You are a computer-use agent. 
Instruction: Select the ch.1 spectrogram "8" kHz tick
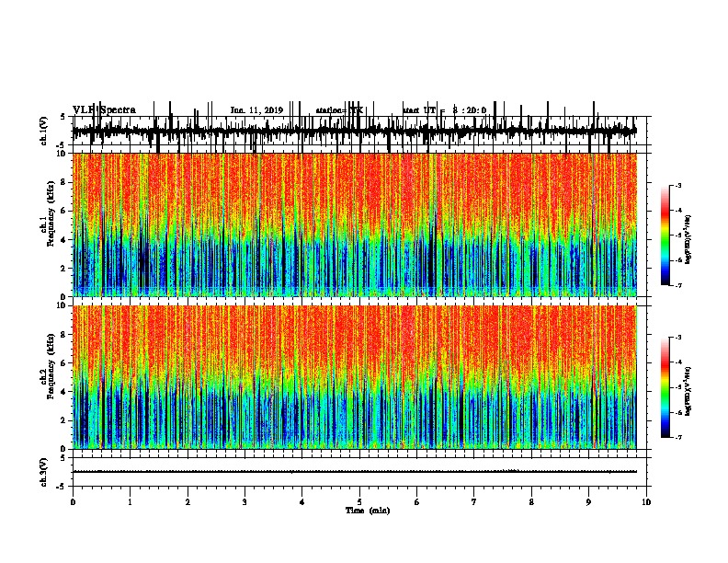(x=64, y=182)
